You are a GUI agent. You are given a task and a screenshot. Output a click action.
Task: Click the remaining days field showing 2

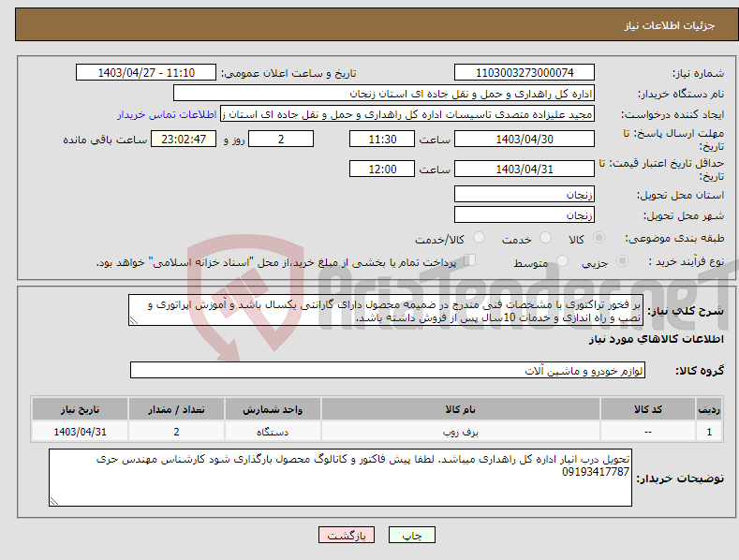(281, 139)
